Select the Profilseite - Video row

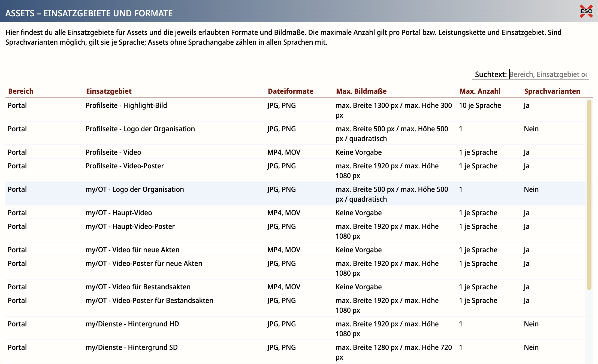pos(295,152)
